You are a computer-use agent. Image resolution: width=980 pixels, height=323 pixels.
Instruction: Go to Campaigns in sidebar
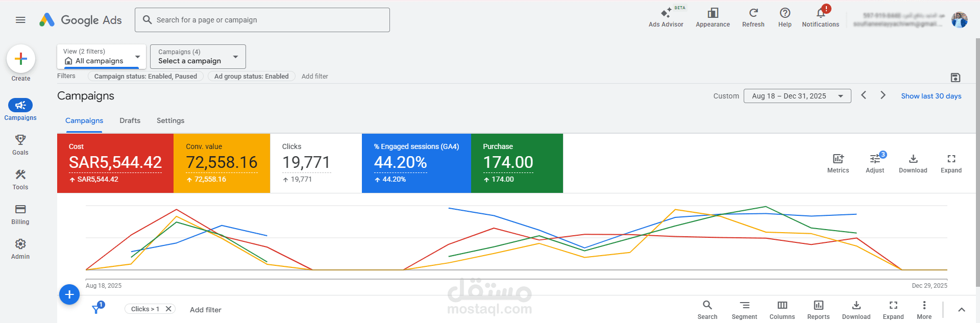tap(20, 110)
